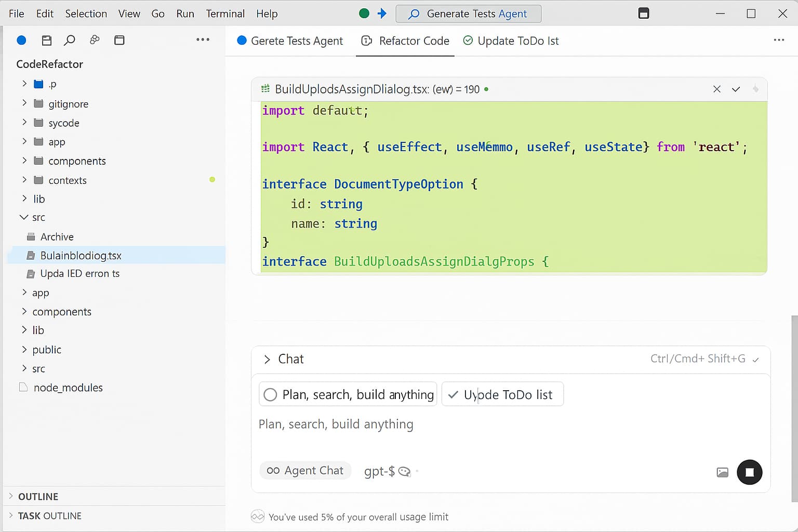The height and width of the screenshot is (532, 798).
Task: Click the CodeRefactor project title
Action: pos(49,64)
